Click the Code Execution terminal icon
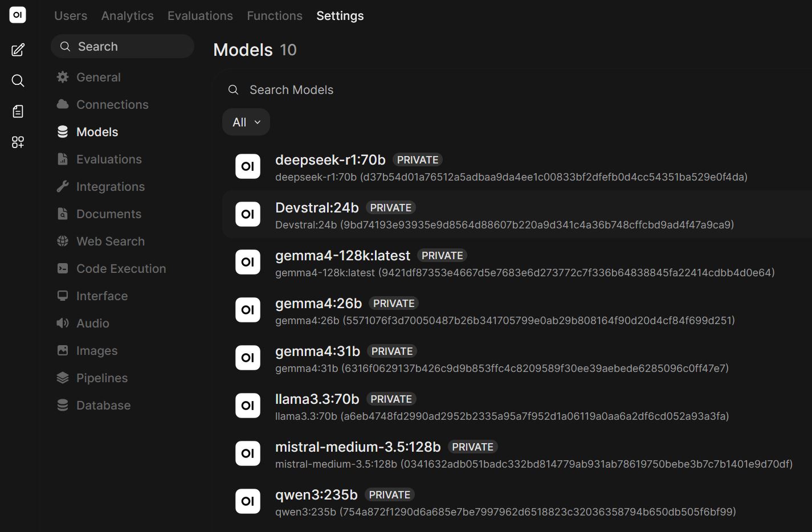 point(63,268)
